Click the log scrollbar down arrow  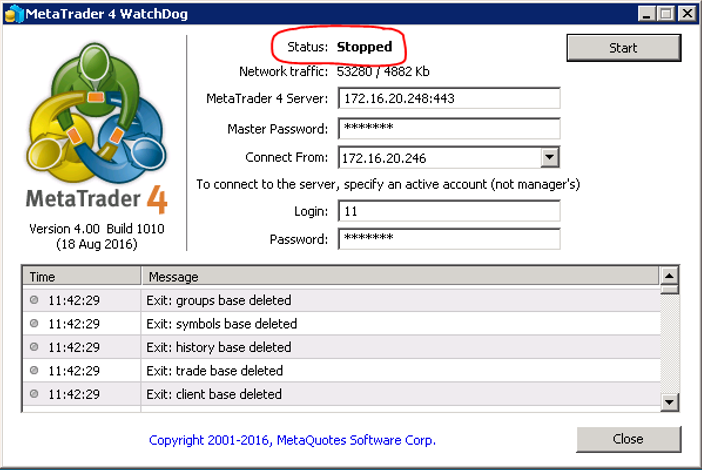click(669, 402)
